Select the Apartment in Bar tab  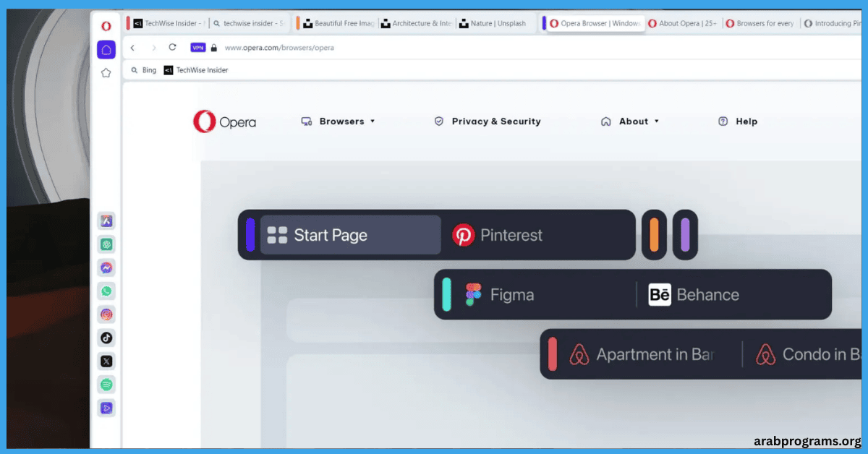[x=652, y=354]
